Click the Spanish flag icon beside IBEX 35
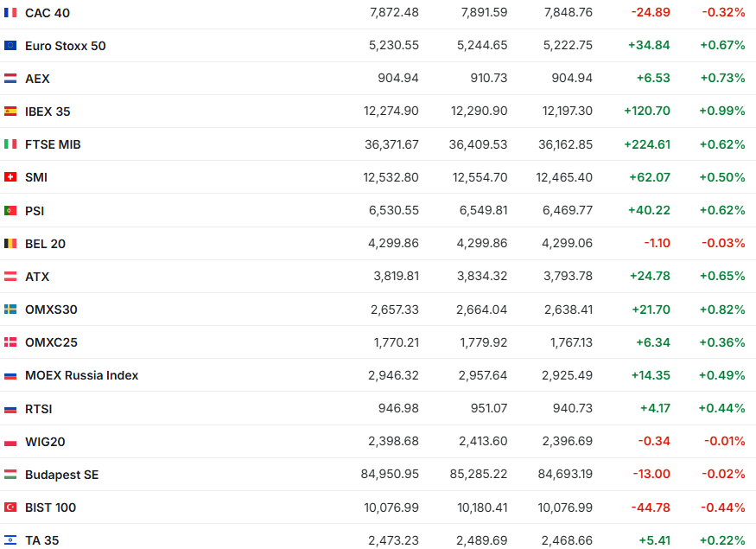Viewport: 756px width, 549px height. tap(10, 112)
